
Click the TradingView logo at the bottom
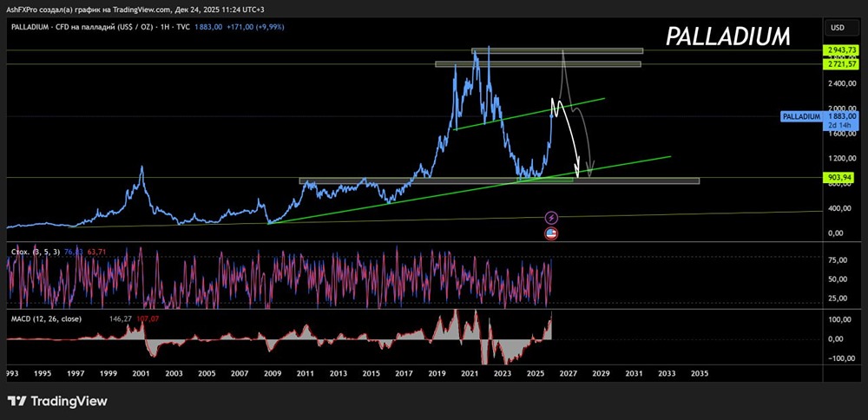pos(57,401)
